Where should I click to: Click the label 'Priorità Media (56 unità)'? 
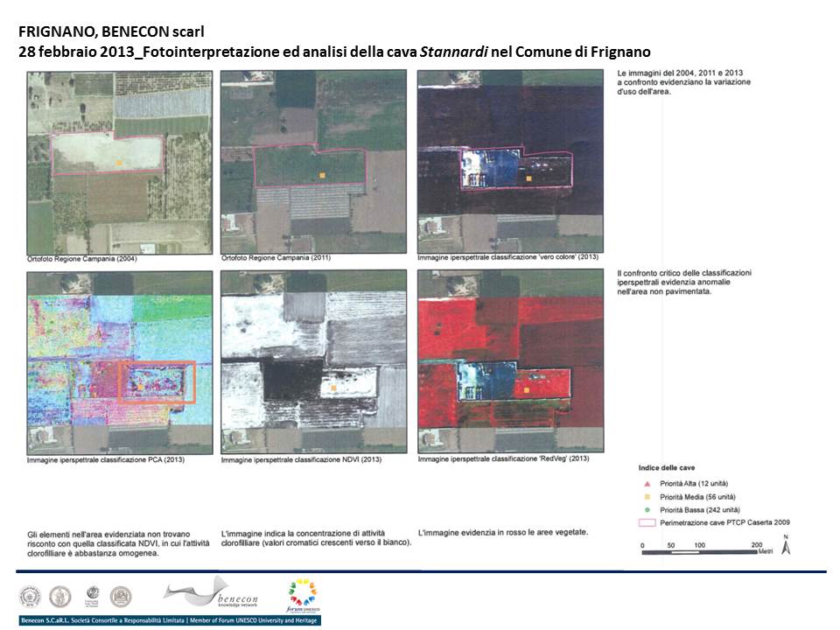pyautogui.click(x=697, y=497)
